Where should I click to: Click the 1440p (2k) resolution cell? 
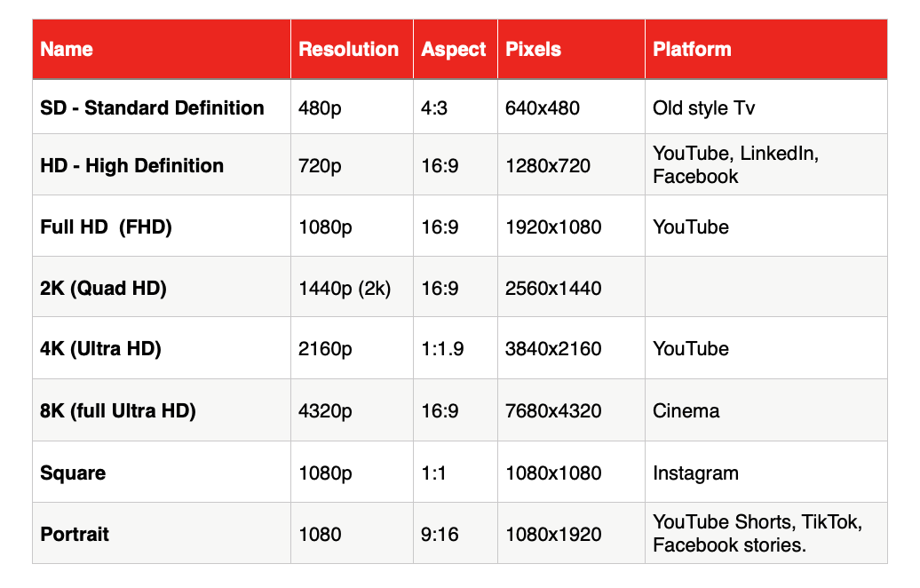click(352, 287)
